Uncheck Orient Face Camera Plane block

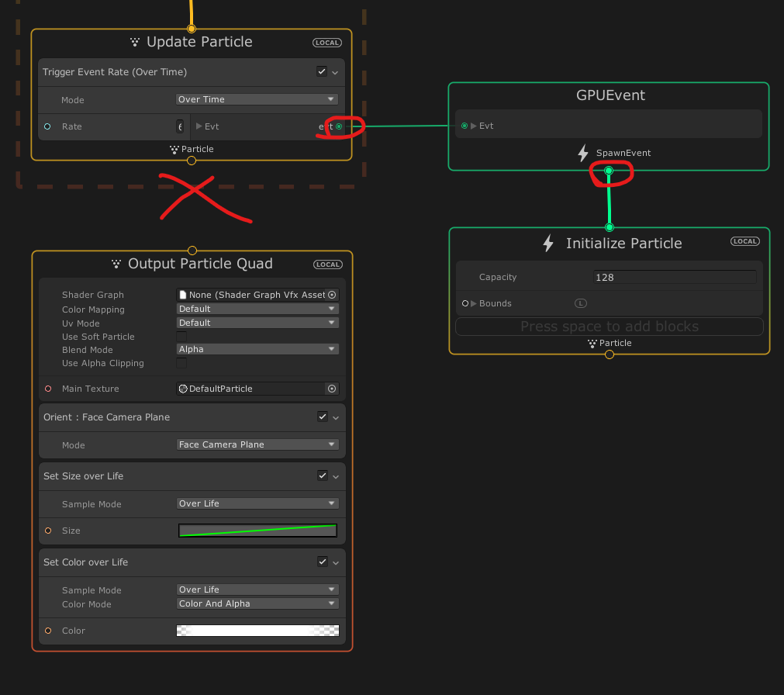click(323, 417)
